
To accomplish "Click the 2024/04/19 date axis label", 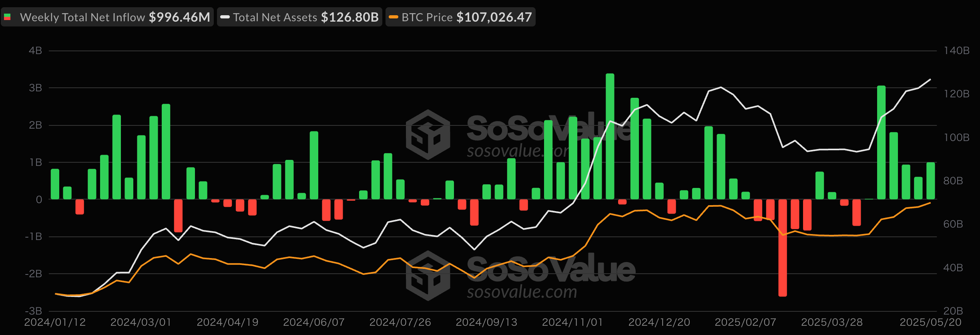I will click(227, 322).
